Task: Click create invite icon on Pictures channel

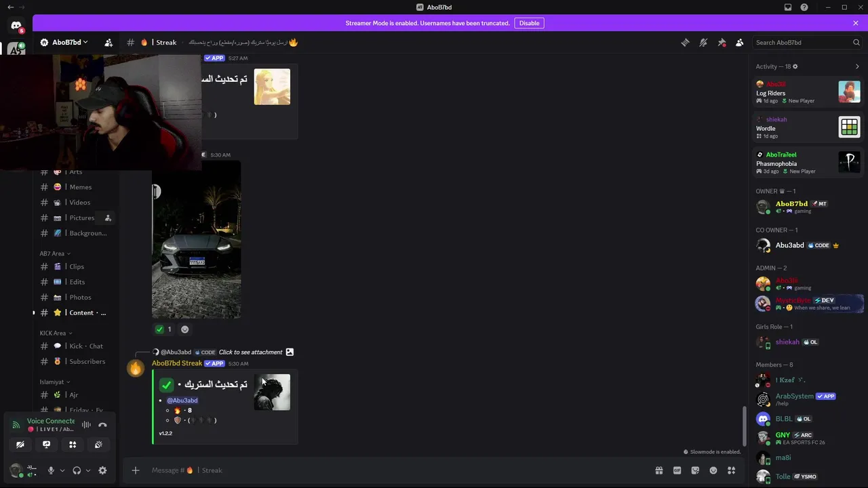Action: tap(108, 218)
